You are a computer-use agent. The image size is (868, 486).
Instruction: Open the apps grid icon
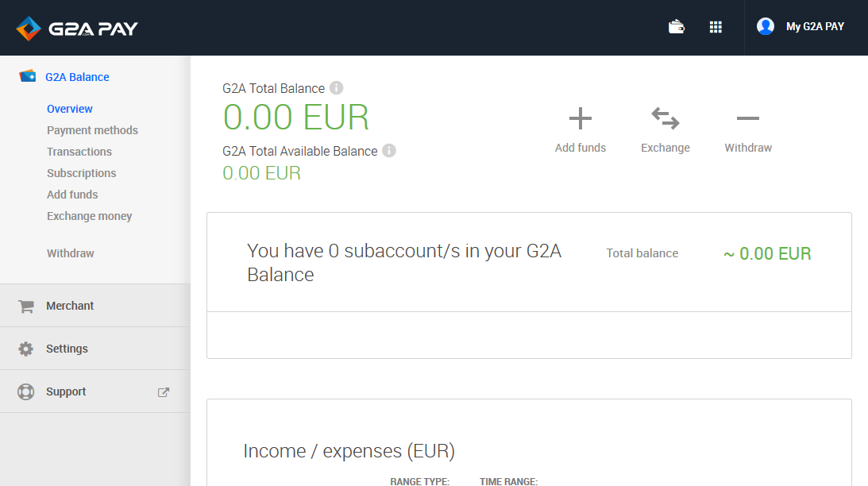[x=716, y=27]
